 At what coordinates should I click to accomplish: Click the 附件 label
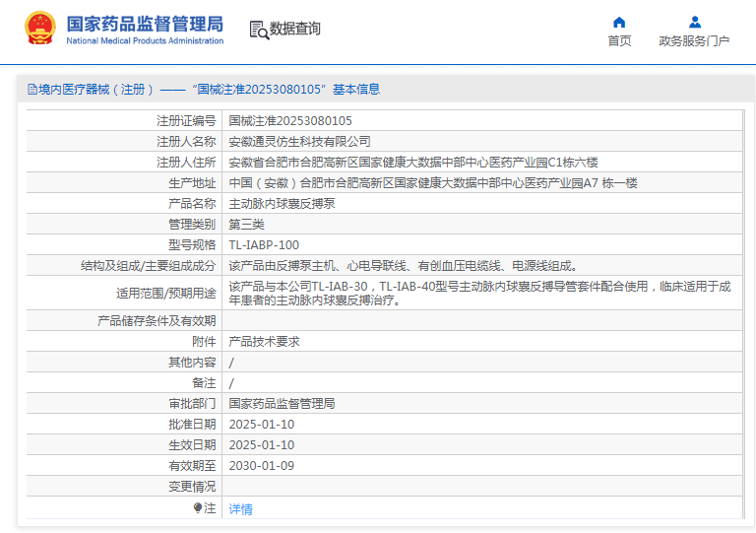(x=204, y=342)
